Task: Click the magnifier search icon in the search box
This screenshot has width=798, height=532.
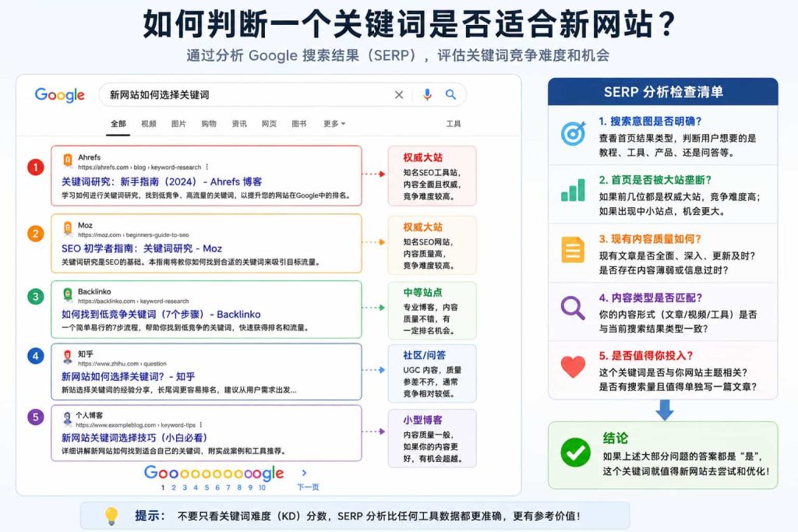Action: (450, 94)
